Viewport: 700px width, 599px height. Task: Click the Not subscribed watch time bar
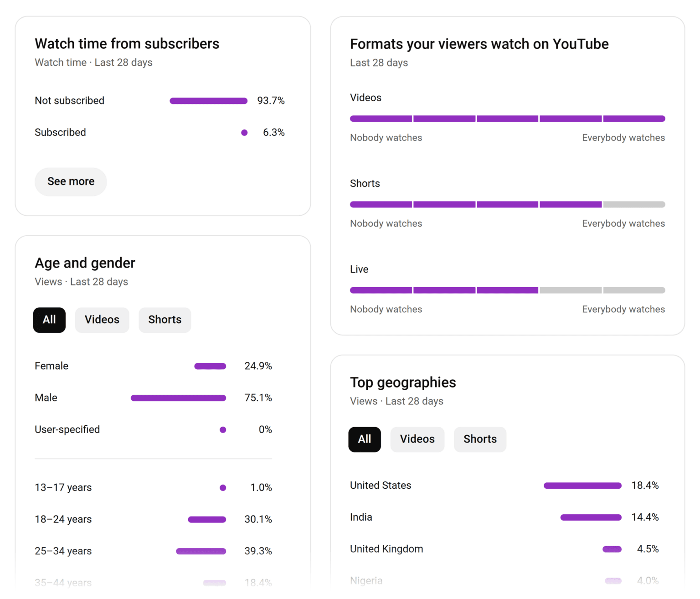click(208, 100)
